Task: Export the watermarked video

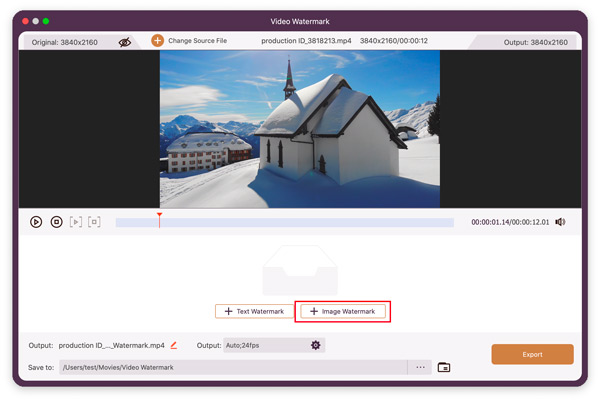Action: [532, 354]
